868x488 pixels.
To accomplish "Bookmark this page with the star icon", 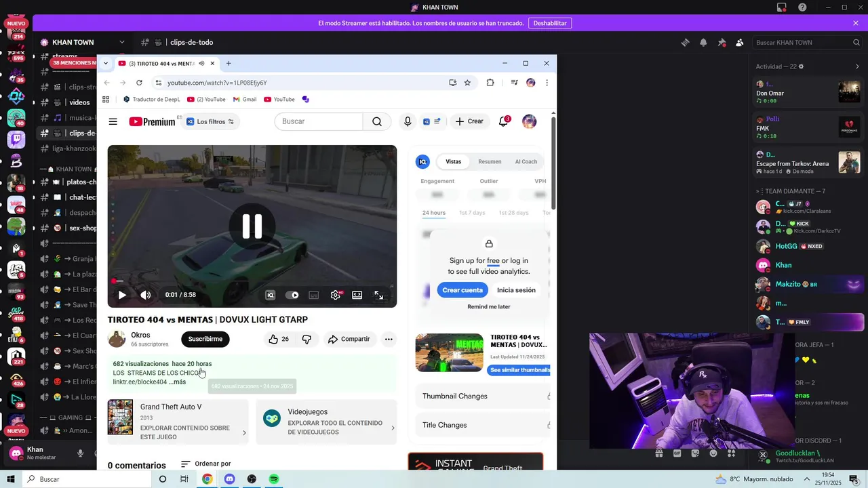I will [467, 83].
